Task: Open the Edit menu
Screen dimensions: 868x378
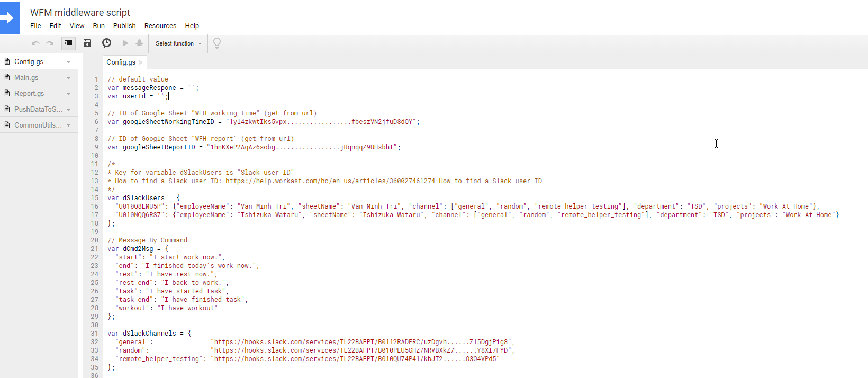Action: click(55, 25)
